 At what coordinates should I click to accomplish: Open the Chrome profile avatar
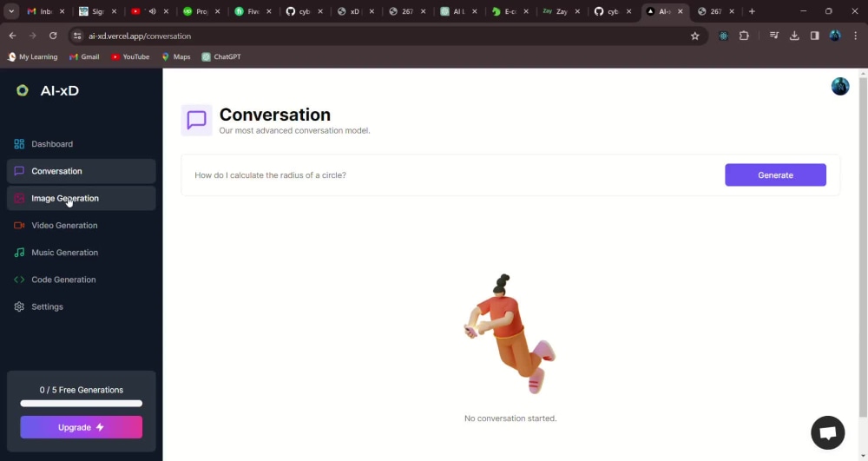(x=835, y=36)
